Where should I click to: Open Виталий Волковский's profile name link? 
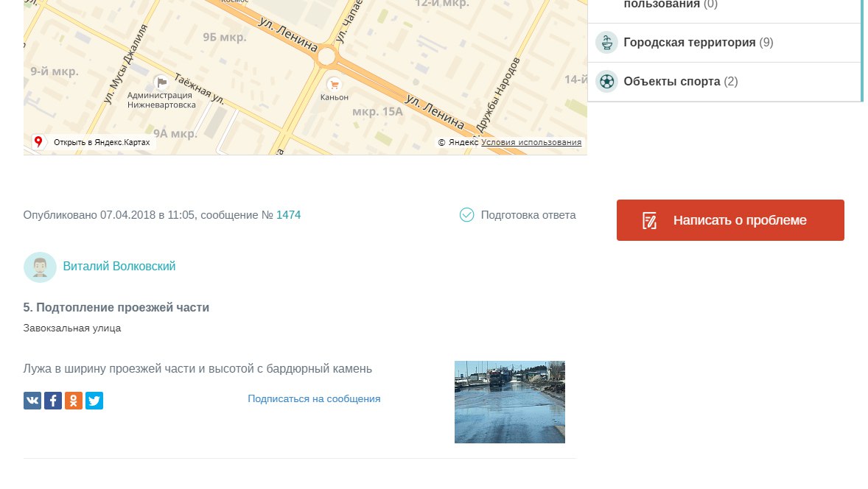point(119,267)
